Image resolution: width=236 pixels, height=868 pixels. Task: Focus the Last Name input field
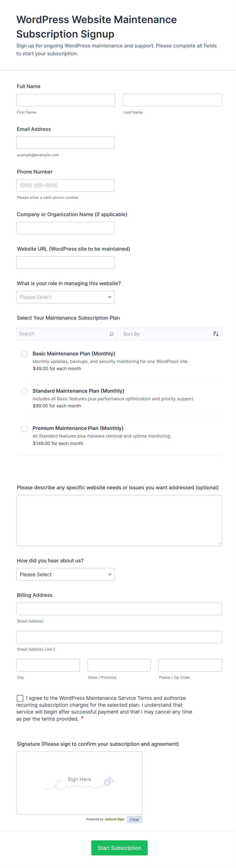[172, 100]
